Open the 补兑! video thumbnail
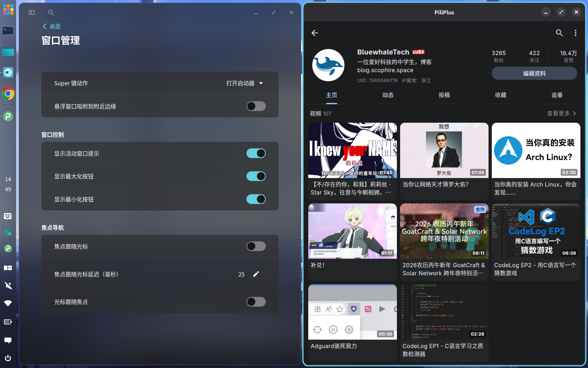588x368 pixels. 352,231
